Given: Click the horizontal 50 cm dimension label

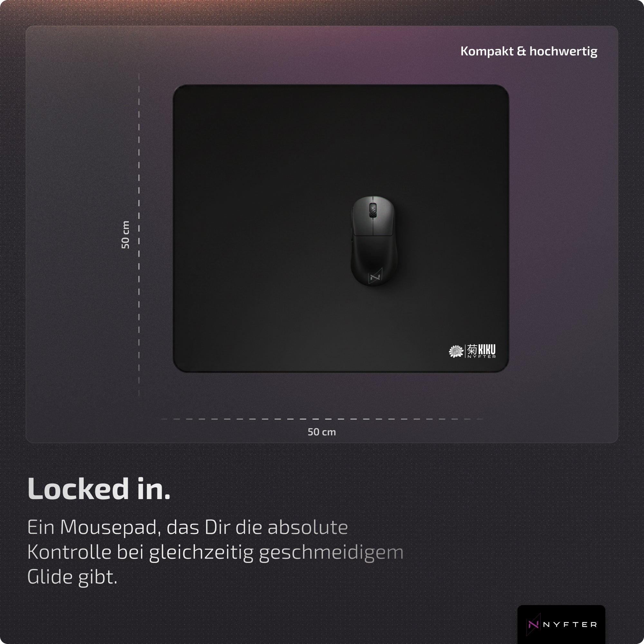Looking at the screenshot, I should point(322,432).
